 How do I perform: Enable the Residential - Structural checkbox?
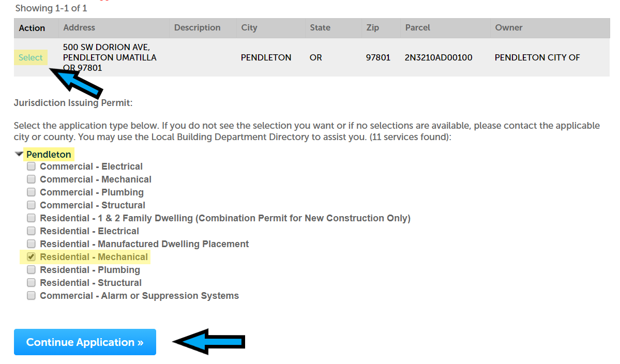32,283
